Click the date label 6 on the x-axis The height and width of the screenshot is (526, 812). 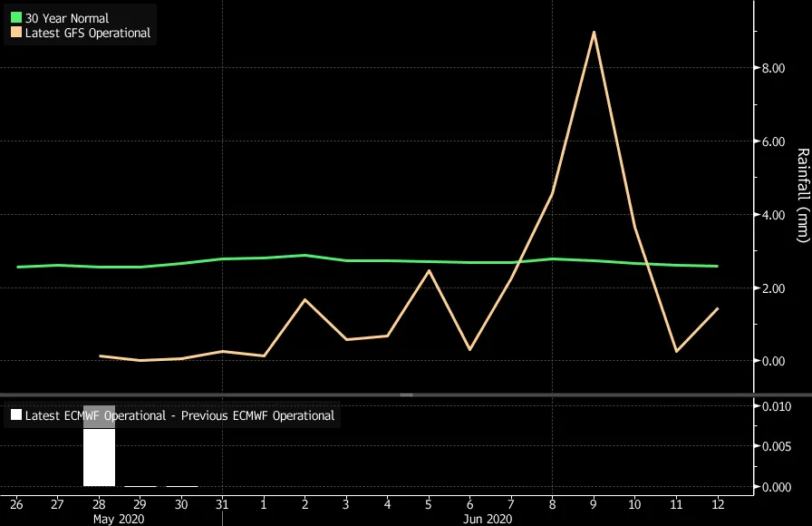pos(469,504)
